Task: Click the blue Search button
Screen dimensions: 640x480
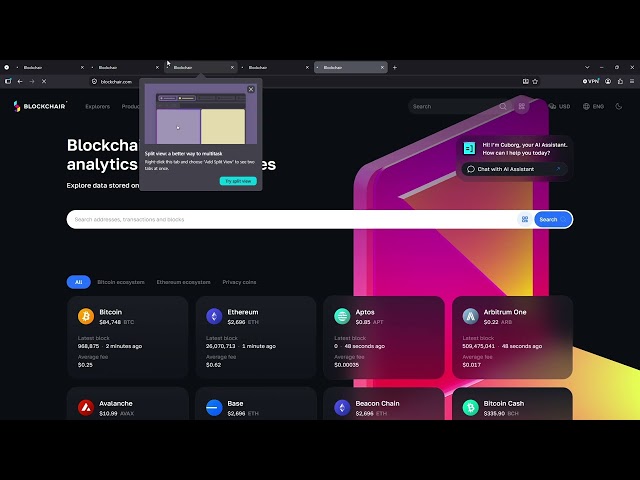Action: [553, 220]
